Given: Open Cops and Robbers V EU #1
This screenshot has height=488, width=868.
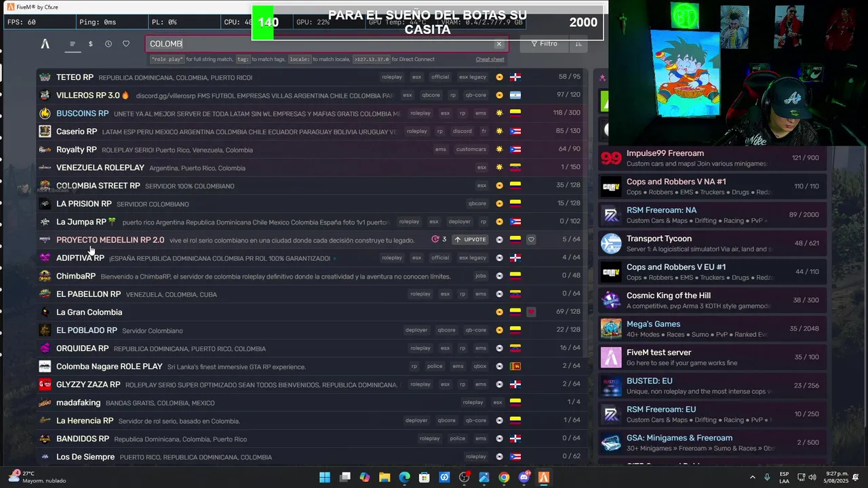Looking at the screenshot, I should (x=712, y=272).
